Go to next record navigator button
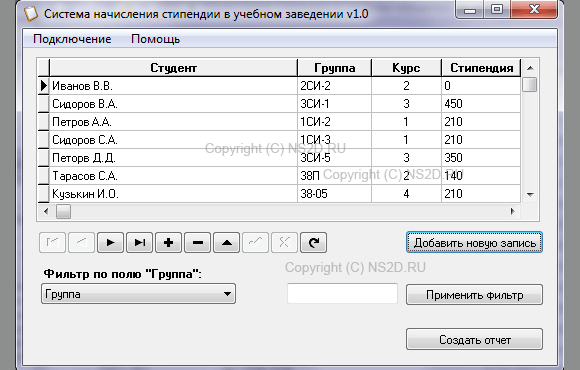Viewport: 580px width, 370px height. [x=110, y=243]
